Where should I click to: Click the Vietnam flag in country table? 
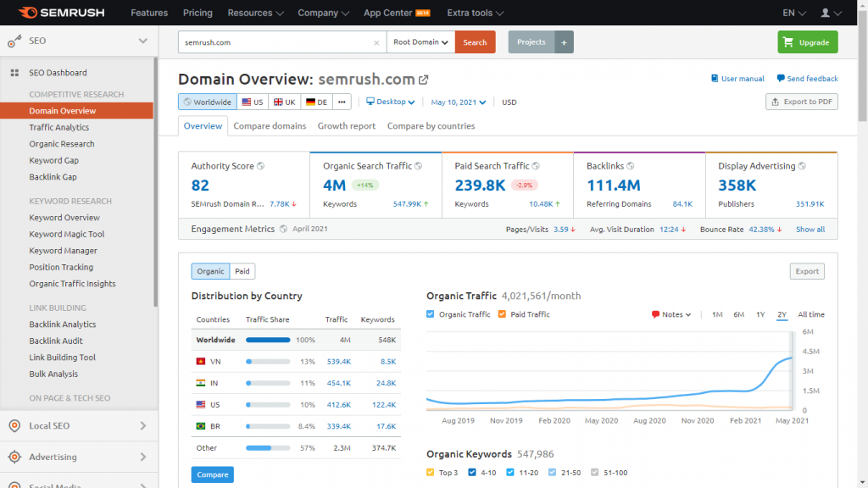tap(201, 361)
